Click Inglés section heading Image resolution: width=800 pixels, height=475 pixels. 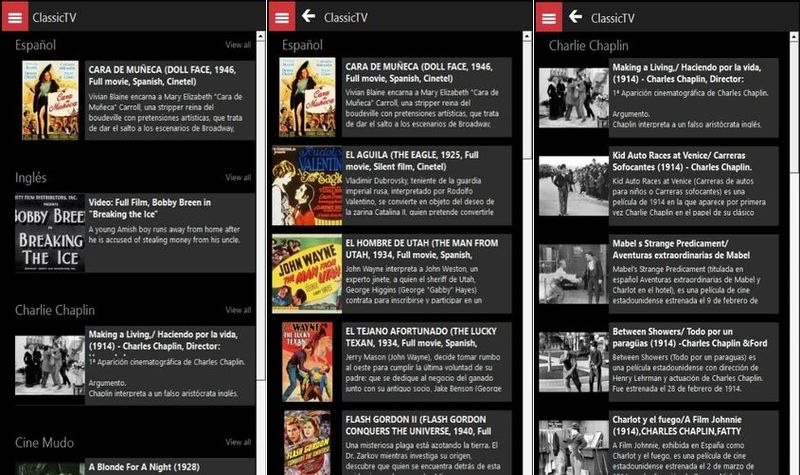[x=31, y=178]
